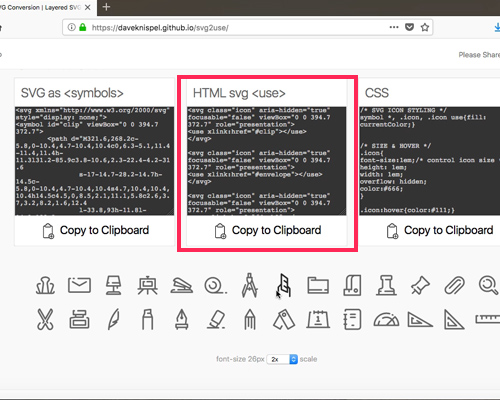Click inside the SVG as symbols code box
Viewport: 500px width, 400px height.
[x=94, y=161]
